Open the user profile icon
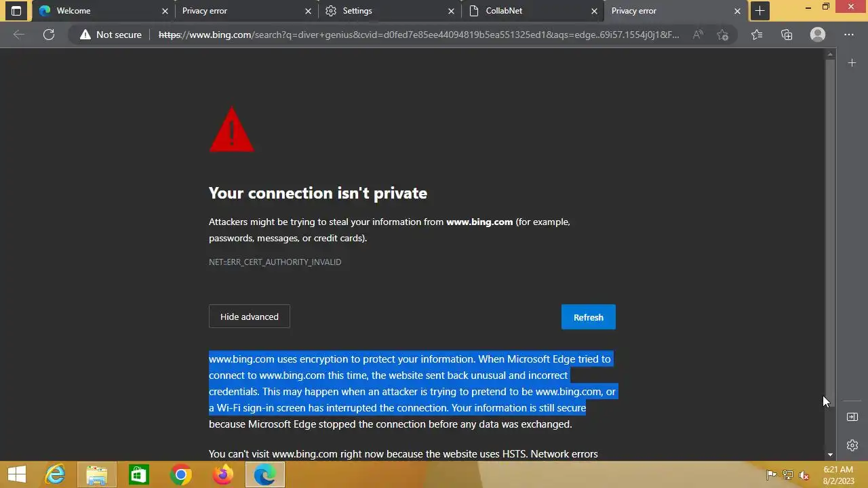The image size is (868, 488). click(818, 35)
